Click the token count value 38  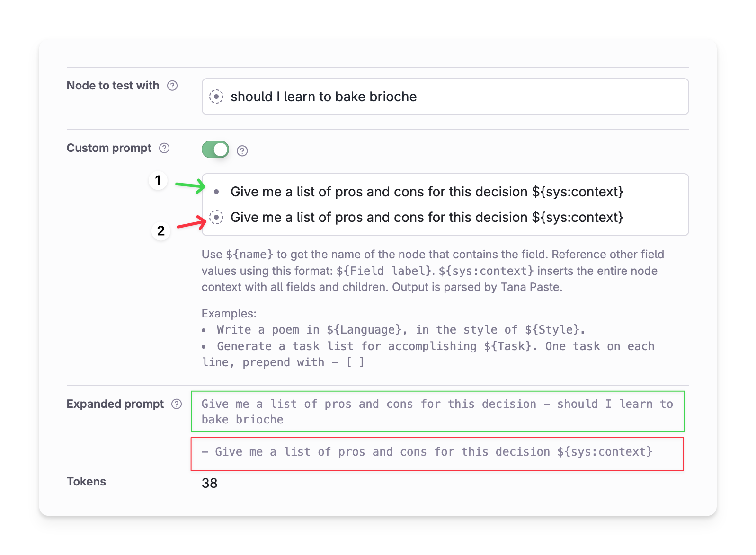[210, 483]
